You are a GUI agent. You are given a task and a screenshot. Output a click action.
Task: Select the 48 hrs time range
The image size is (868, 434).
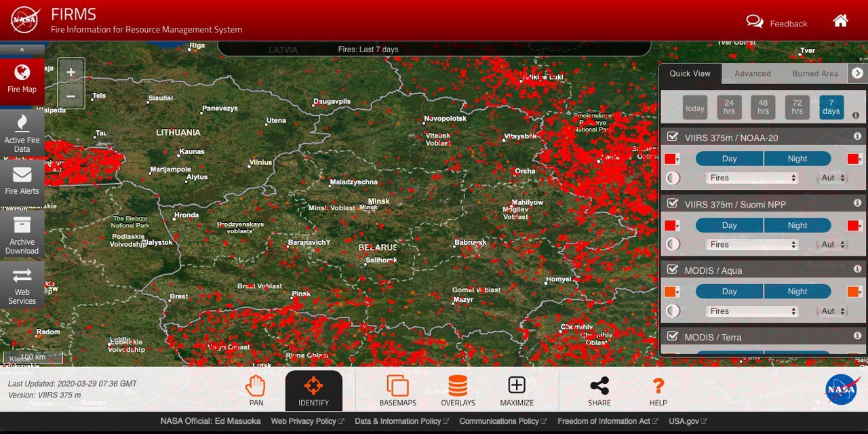click(763, 108)
